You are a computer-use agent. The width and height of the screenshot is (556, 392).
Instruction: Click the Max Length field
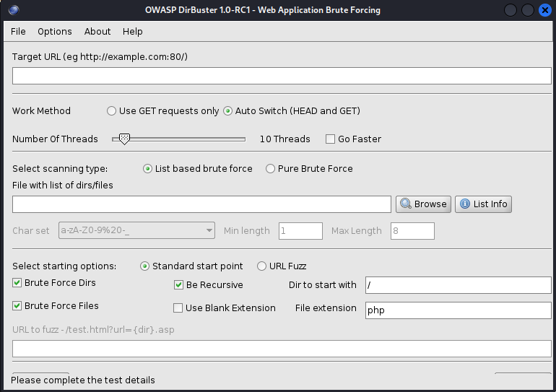click(412, 231)
